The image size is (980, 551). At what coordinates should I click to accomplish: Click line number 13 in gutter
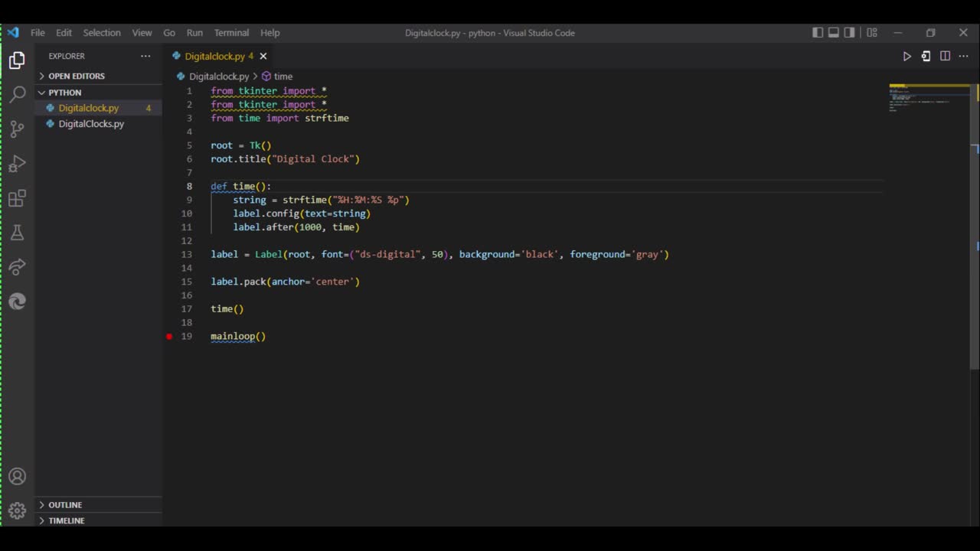(x=187, y=254)
